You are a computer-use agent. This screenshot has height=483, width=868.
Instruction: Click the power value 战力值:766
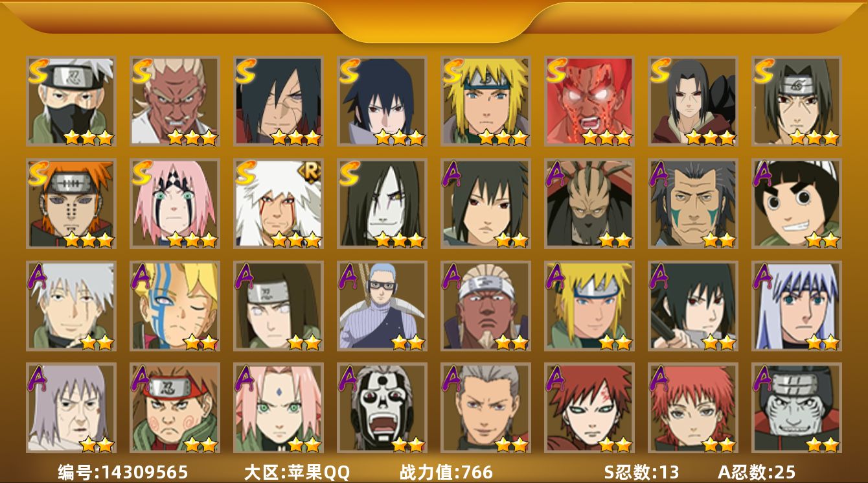[446, 472]
